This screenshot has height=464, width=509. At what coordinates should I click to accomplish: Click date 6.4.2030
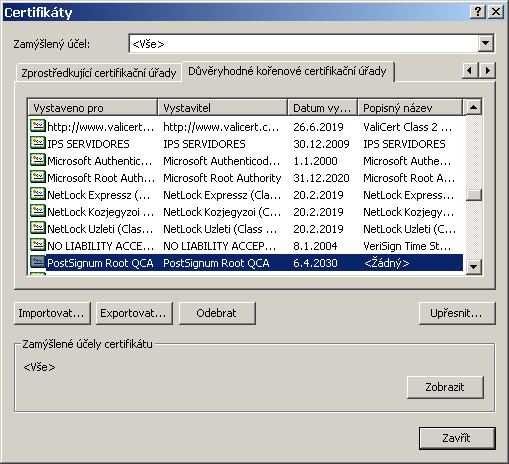pyautogui.click(x=315, y=263)
